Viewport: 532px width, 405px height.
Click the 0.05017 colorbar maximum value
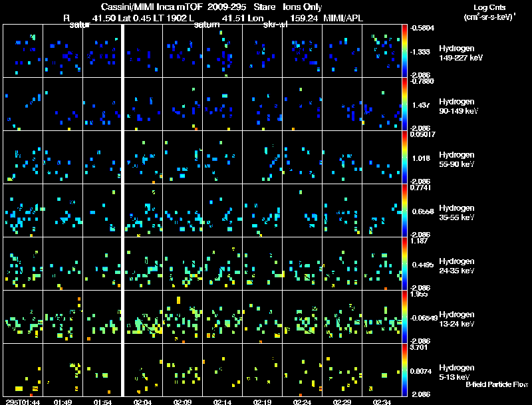(x=423, y=134)
